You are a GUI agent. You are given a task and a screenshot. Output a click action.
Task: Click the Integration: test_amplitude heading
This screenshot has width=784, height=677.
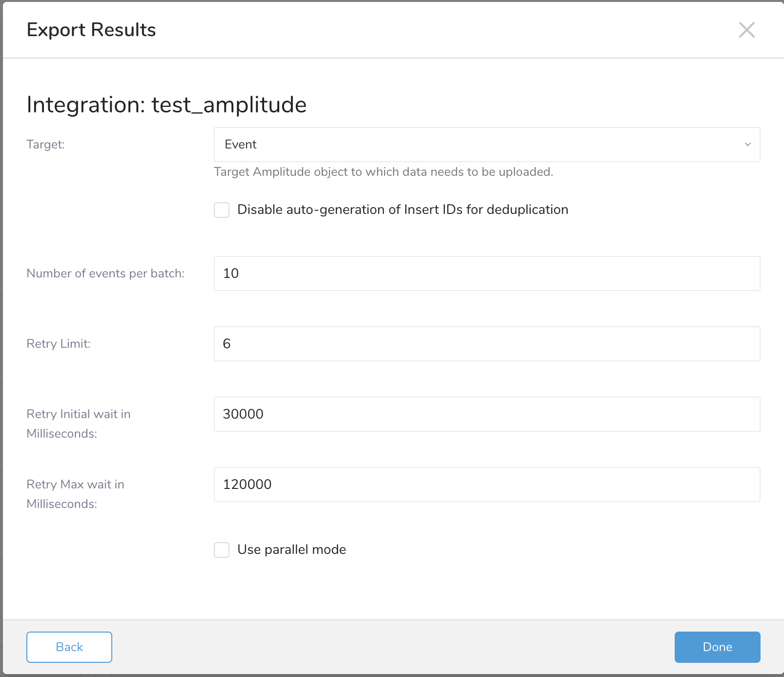pos(166,105)
